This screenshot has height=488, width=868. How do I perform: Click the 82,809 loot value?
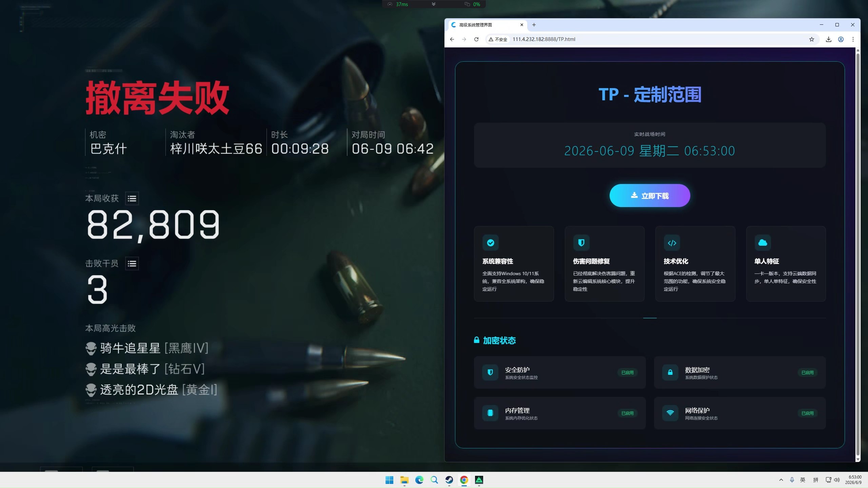pos(153,225)
